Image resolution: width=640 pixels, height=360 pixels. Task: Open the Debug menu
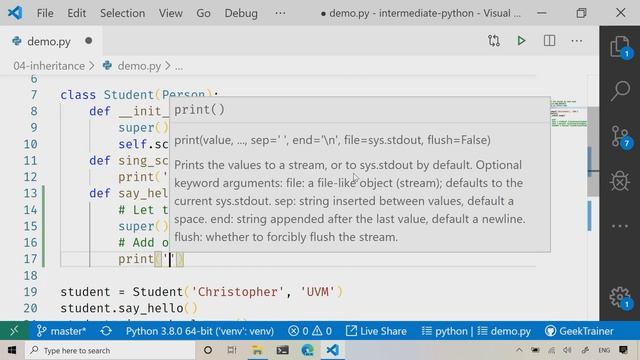click(x=241, y=13)
